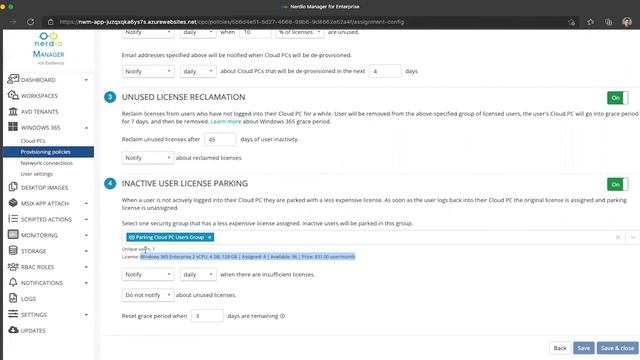Go to Logs section

[x=28, y=299]
